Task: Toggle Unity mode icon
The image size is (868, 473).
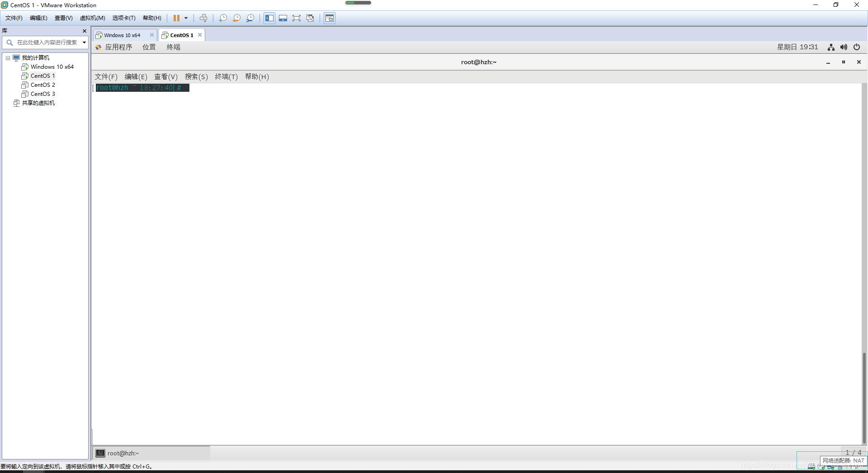Action: click(x=310, y=18)
